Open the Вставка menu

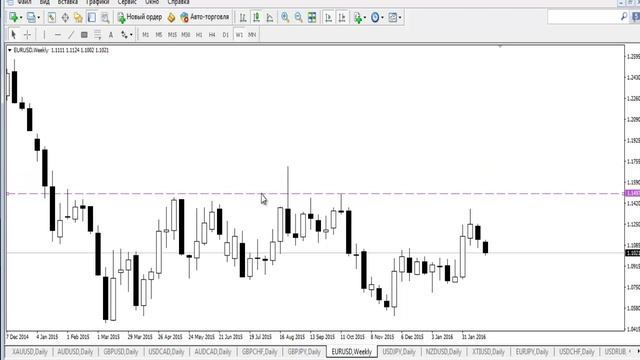click(67, 2)
